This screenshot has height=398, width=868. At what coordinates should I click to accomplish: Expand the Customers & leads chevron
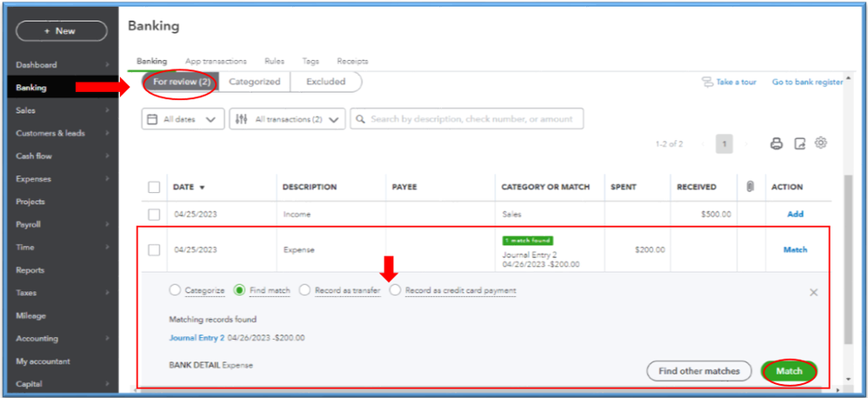pos(107,133)
